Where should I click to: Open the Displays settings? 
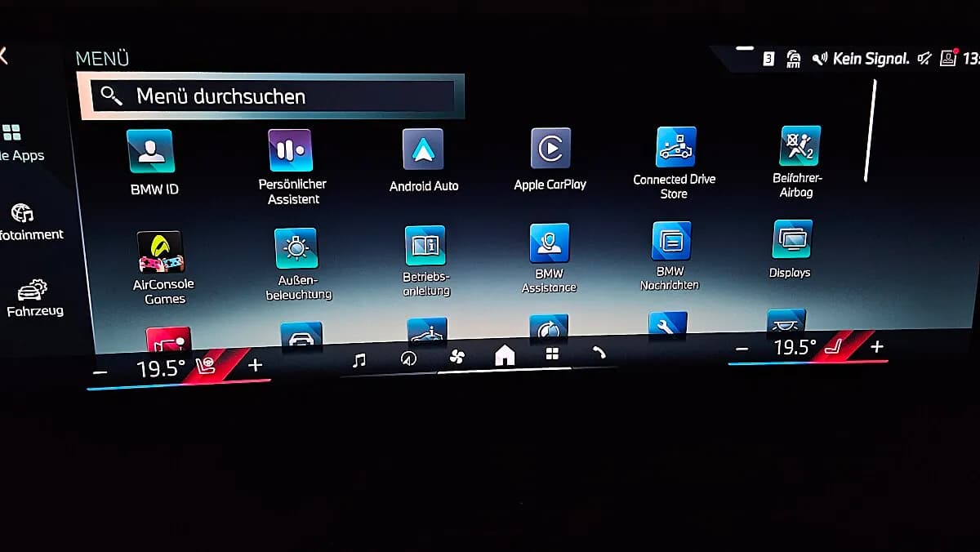point(791,250)
